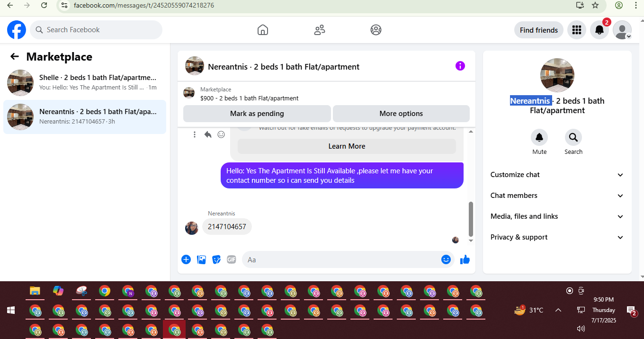Image resolution: width=644 pixels, height=339 pixels.
Task: Open the taskbar clock showing 9:50 PM
Action: (x=603, y=310)
